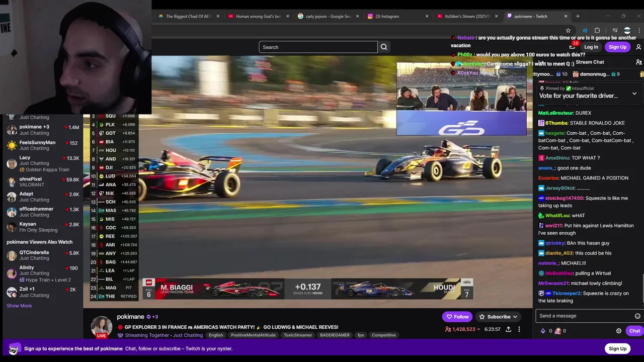Click Show More in the sidebar
The height and width of the screenshot is (362, 644).
(x=19, y=306)
